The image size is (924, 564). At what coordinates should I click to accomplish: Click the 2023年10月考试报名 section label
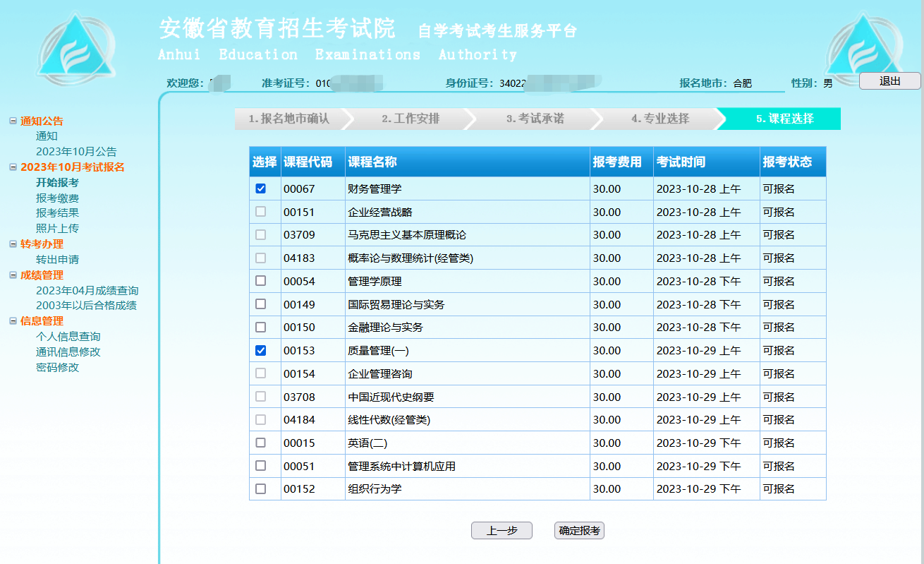(x=72, y=167)
